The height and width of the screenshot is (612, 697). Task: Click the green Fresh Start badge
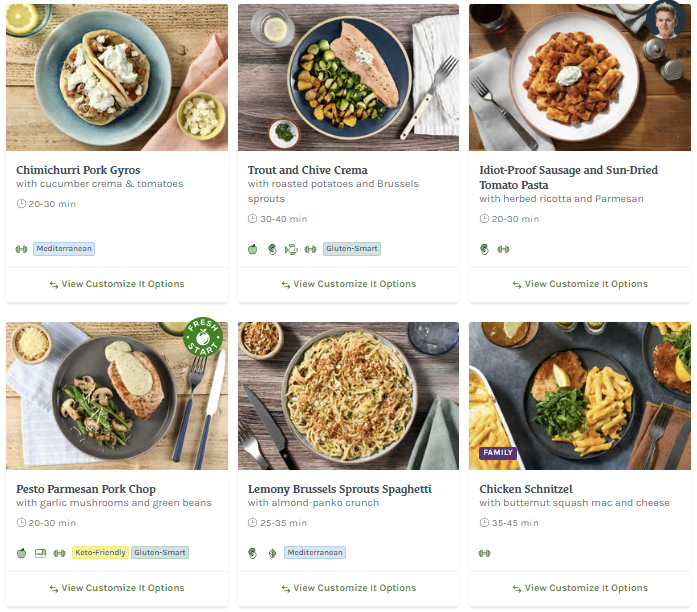[x=204, y=340]
